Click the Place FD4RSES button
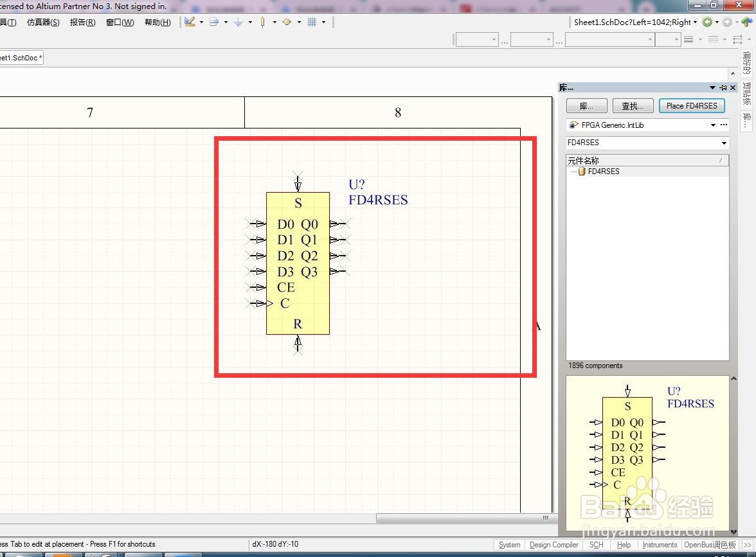The height and width of the screenshot is (557, 756). pos(692,106)
